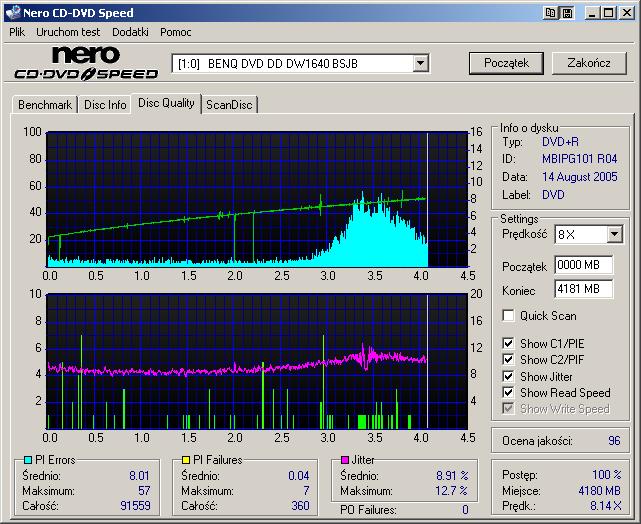Click the Nero app icon in title bar
This screenshot has width=641, height=524.
coord(12,12)
